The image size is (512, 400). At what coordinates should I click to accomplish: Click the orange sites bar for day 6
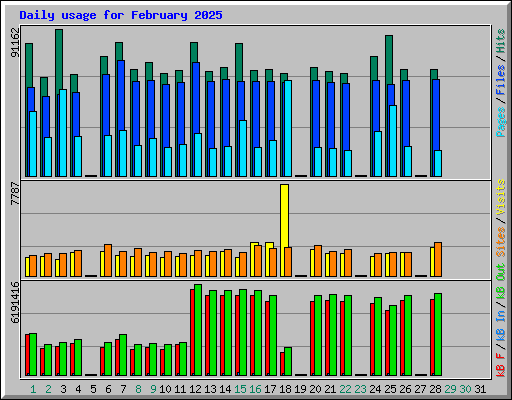pyautogui.click(x=108, y=261)
